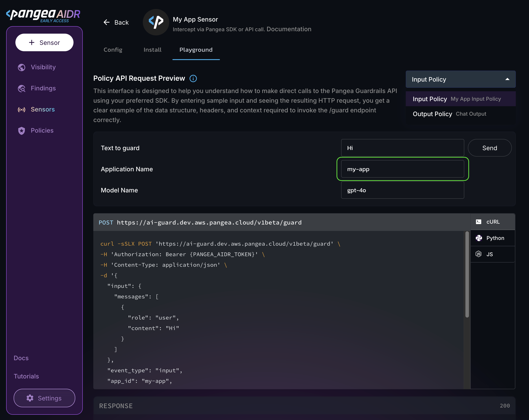Show the cURL code sample
This screenshot has width=529, height=420.
[x=493, y=222]
